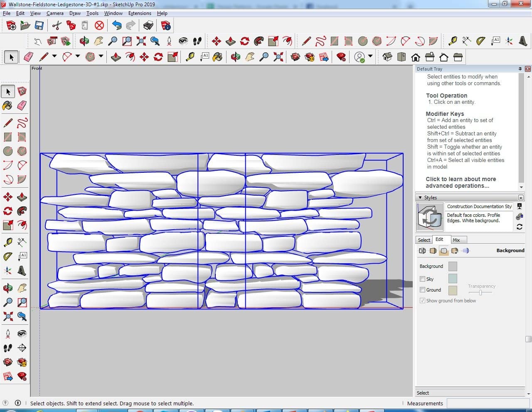Enable the Sky checkbox

422,279
